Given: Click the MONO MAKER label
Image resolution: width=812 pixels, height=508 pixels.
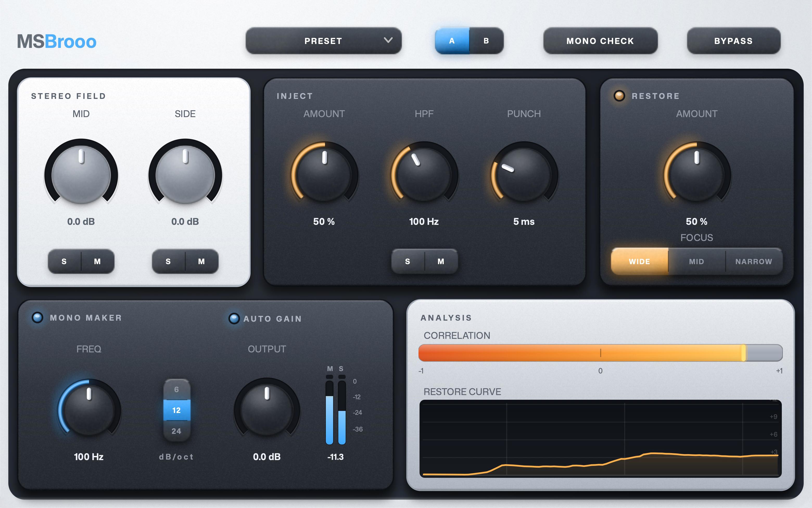Looking at the screenshot, I should 86,318.
